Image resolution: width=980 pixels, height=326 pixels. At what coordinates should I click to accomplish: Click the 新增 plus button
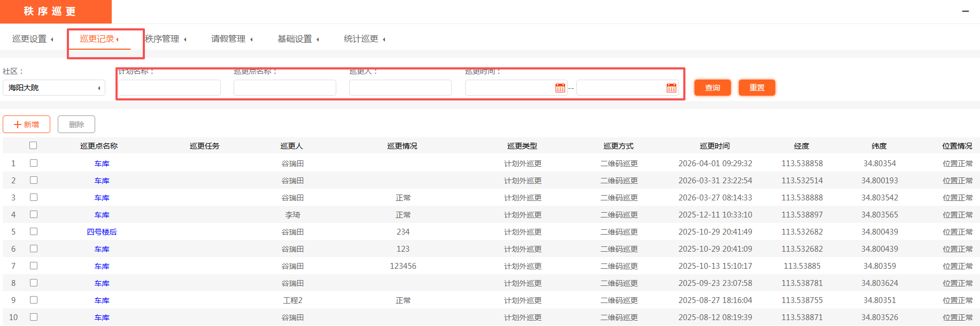[x=26, y=125]
